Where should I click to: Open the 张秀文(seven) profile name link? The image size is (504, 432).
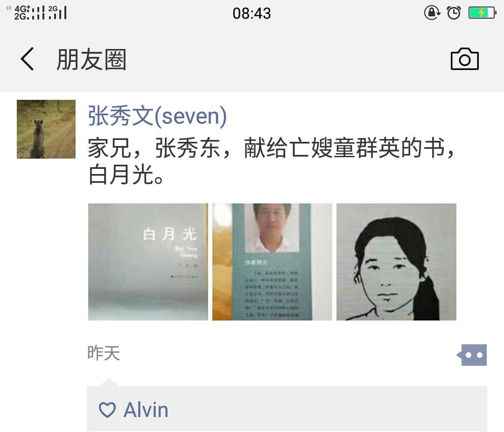click(x=158, y=116)
